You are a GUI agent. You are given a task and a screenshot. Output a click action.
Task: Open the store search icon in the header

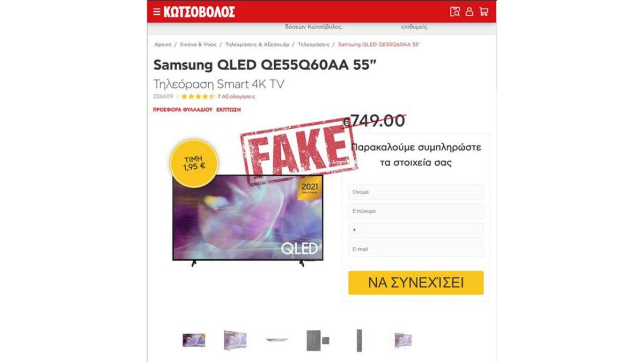click(455, 12)
